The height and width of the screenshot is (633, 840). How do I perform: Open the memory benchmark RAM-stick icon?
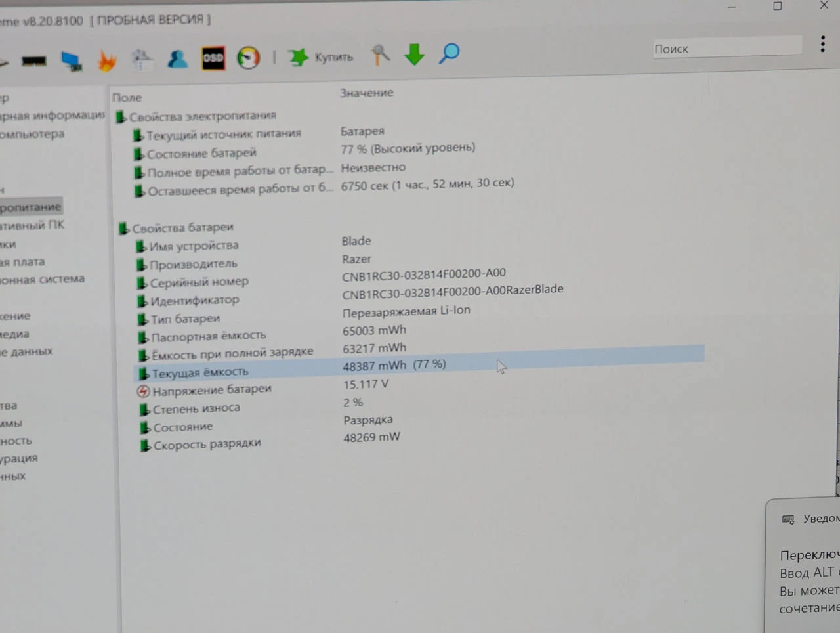[x=33, y=61]
